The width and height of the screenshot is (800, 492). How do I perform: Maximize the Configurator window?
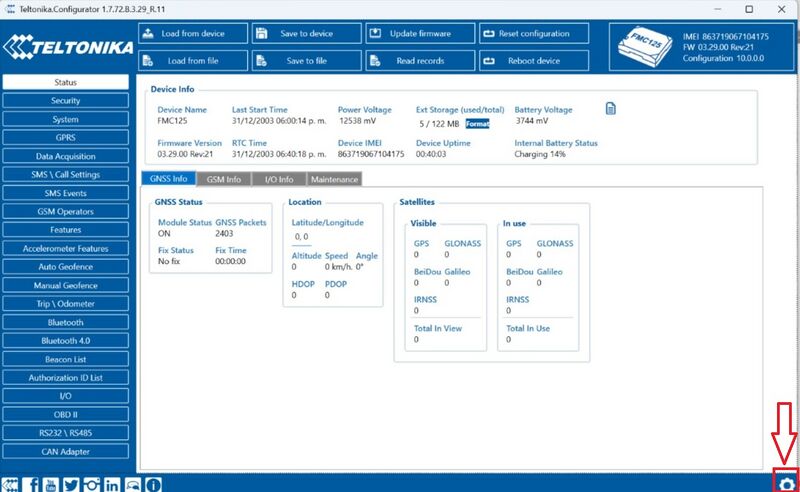click(749, 9)
